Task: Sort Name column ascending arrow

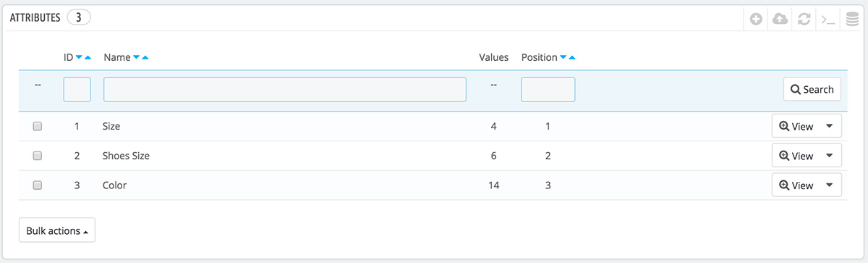Action: (145, 57)
